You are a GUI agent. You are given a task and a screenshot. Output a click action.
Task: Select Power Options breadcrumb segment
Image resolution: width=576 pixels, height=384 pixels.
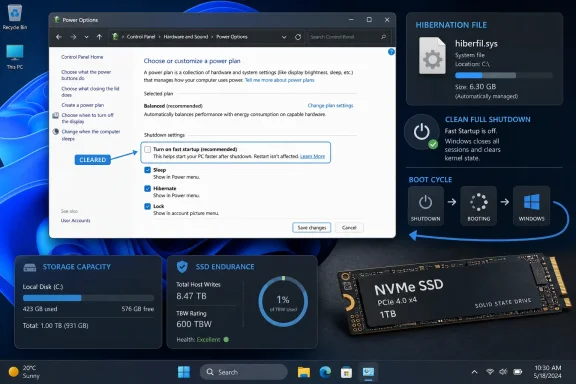(232, 37)
